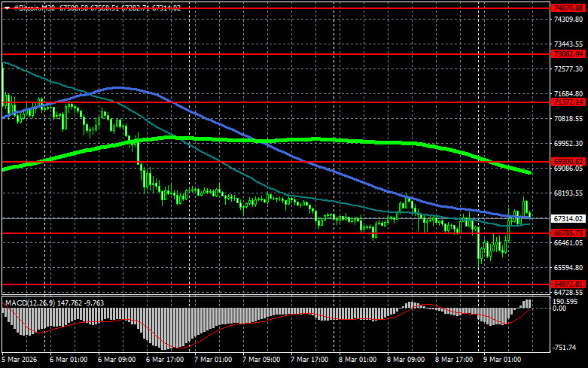Click the 65594.80 price axis value
Viewport: 588px width, 368px height.
(x=568, y=268)
